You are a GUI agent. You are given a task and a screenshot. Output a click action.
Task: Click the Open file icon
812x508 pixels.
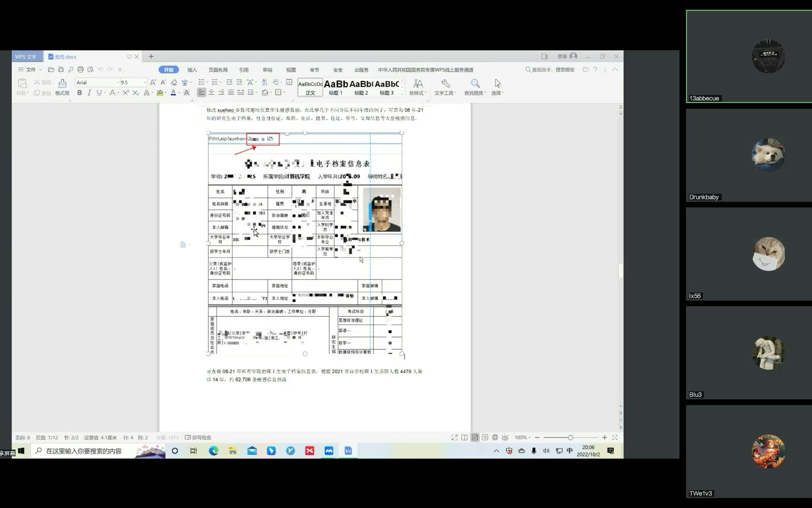[x=51, y=70]
